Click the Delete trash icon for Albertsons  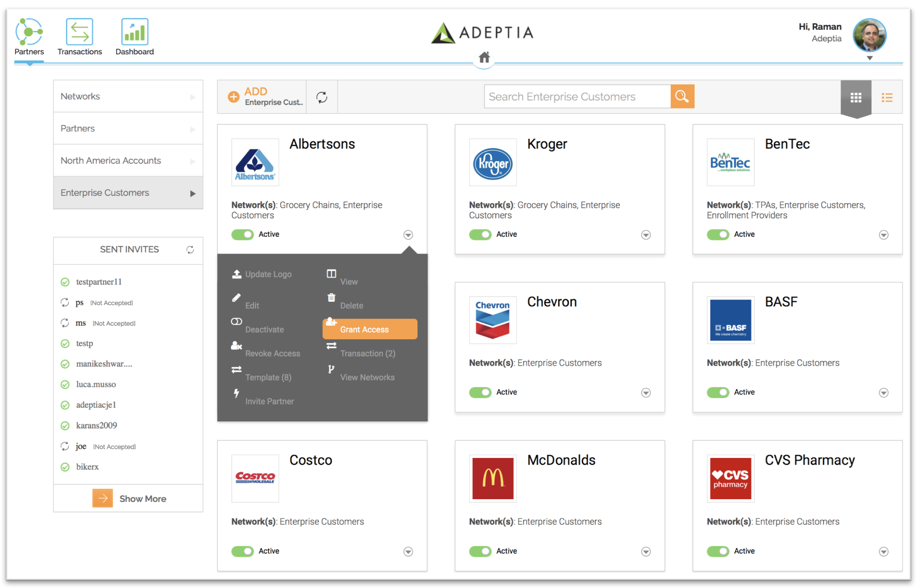[331, 298]
